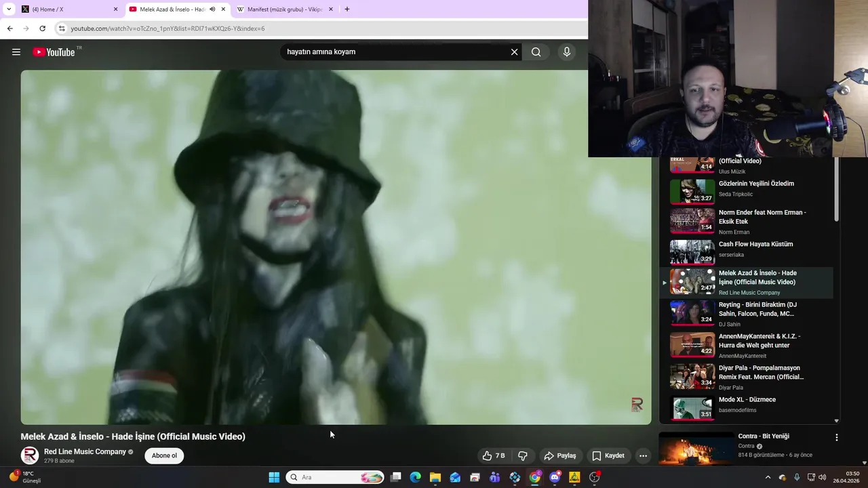Start voice search with the microphone

pos(567,52)
